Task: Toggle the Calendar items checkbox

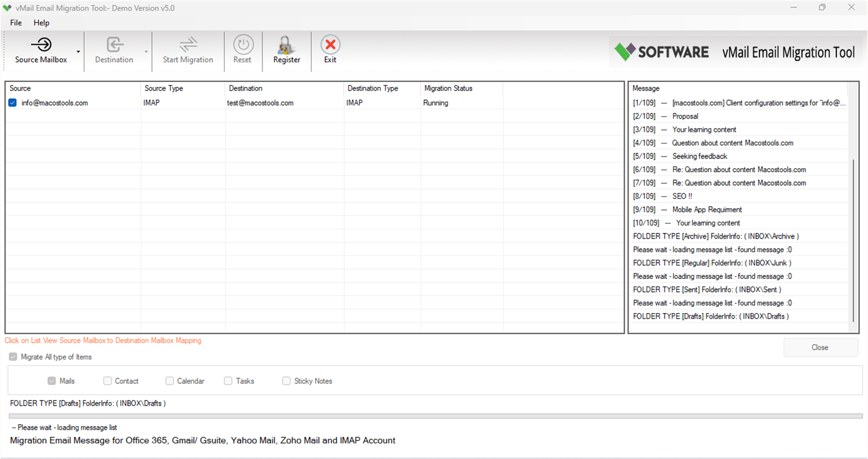Action: click(169, 381)
